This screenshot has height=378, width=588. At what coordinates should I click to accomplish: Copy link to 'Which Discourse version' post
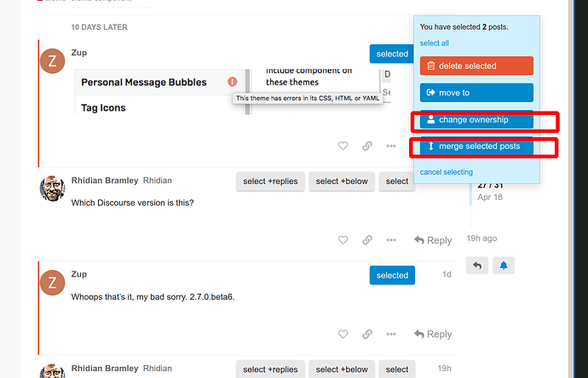click(367, 240)
